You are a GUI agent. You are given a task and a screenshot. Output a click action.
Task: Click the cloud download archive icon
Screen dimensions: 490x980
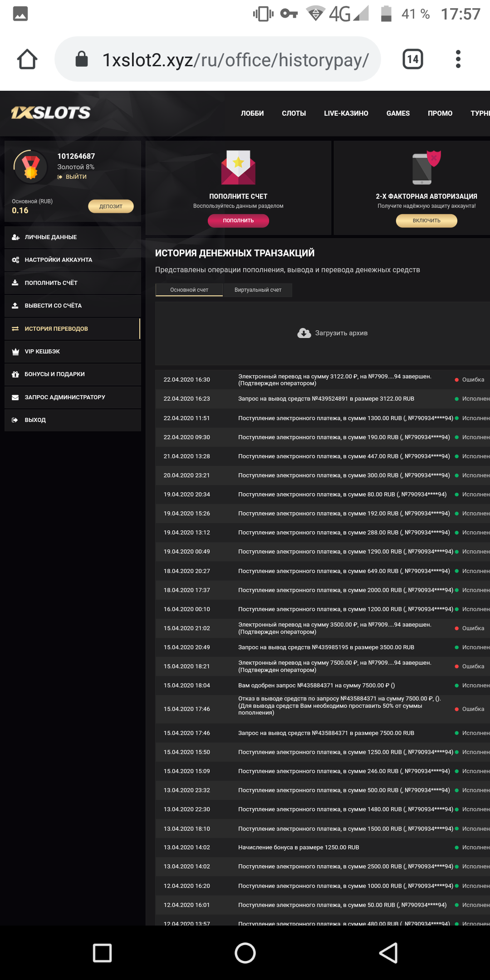[304, 333]
